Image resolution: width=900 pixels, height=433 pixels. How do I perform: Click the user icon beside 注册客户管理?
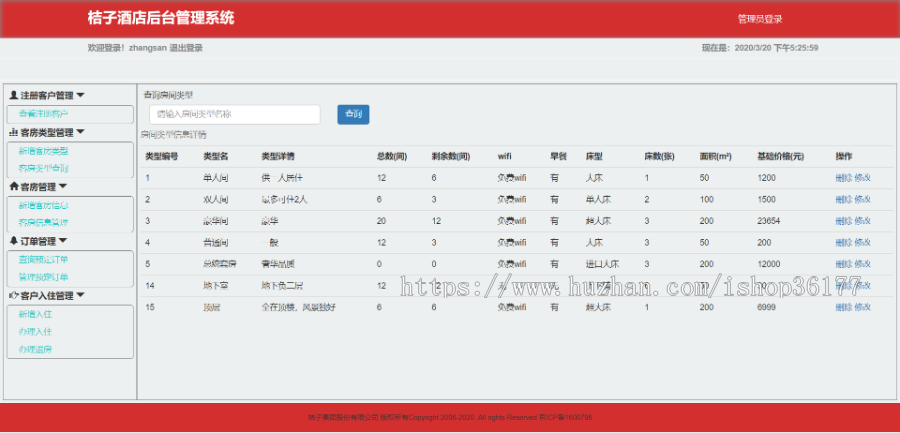(14, 95)
